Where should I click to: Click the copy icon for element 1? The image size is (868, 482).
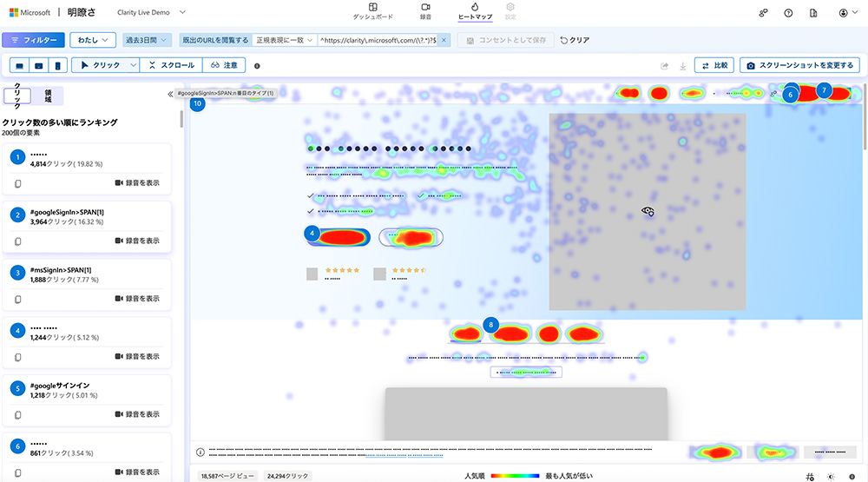point(17,183)
